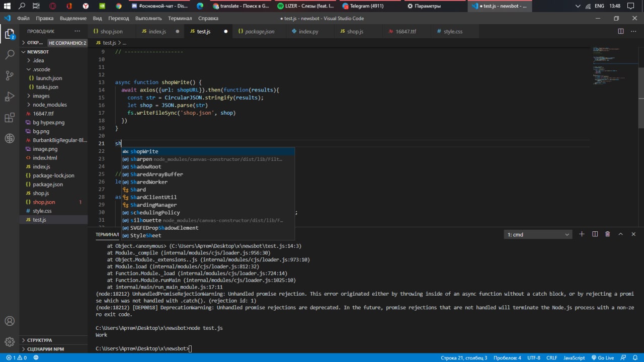Open the Explorer view in the activity bar
This screenshot has height=362, width=644.
pyautogui.click(x=10, y=34)
